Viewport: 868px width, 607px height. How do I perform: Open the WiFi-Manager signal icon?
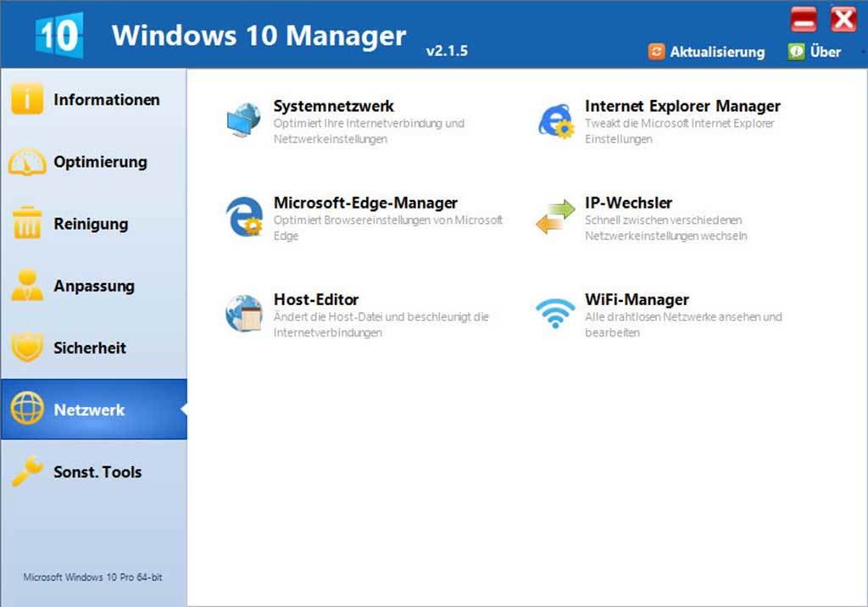[555, 313]
